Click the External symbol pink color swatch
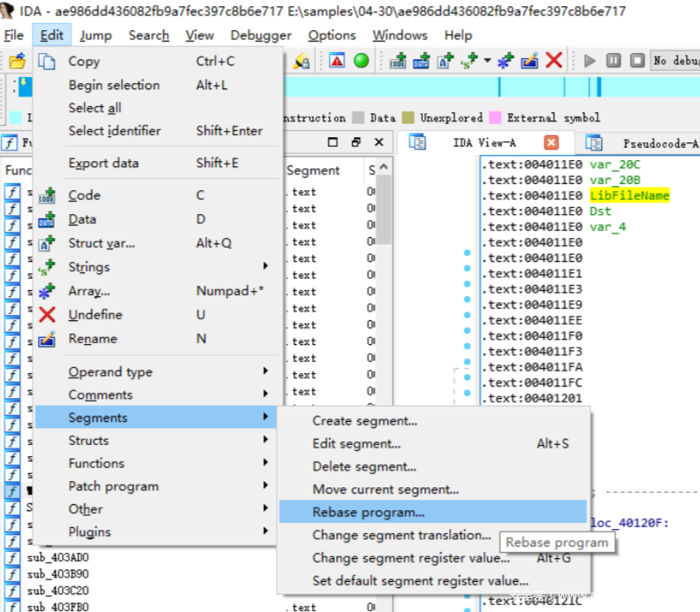The width and height of the screenshot is (700, 612). pos(496,118)
